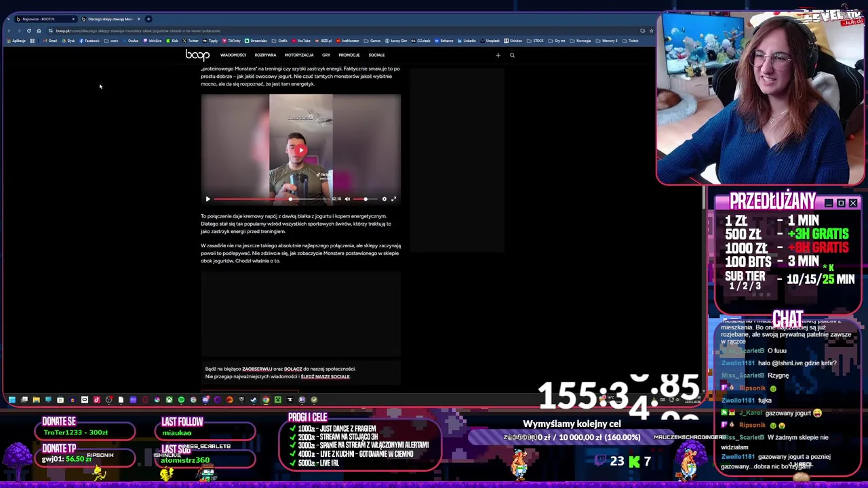Viewport: 868px width, 488px height.
Task: Open the Facebook bookmark
Action: (x=89, y=41)
